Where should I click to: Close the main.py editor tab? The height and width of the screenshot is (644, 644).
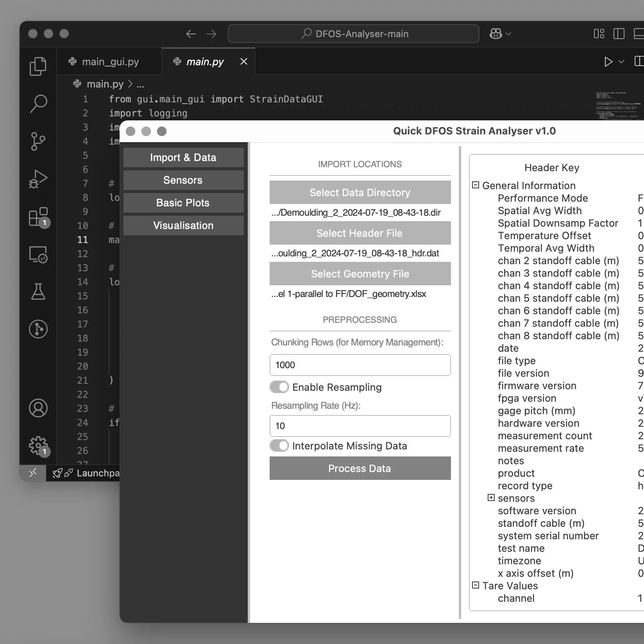244,61
